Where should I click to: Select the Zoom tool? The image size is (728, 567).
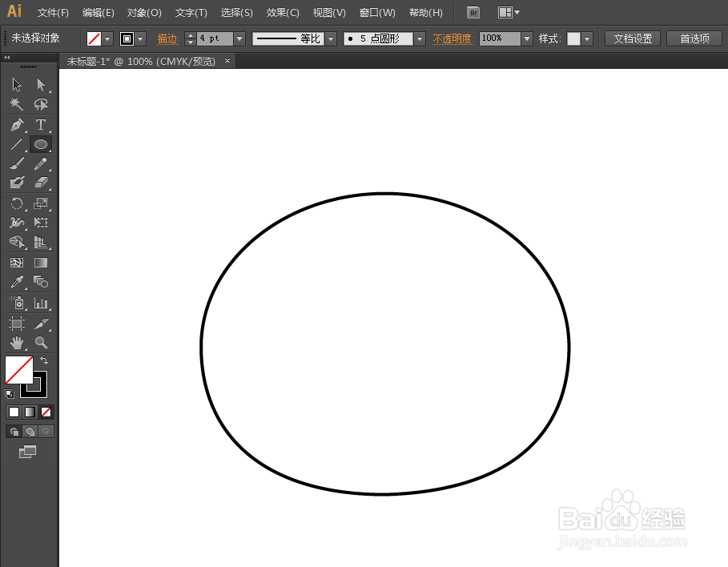(x=41, y=343)
